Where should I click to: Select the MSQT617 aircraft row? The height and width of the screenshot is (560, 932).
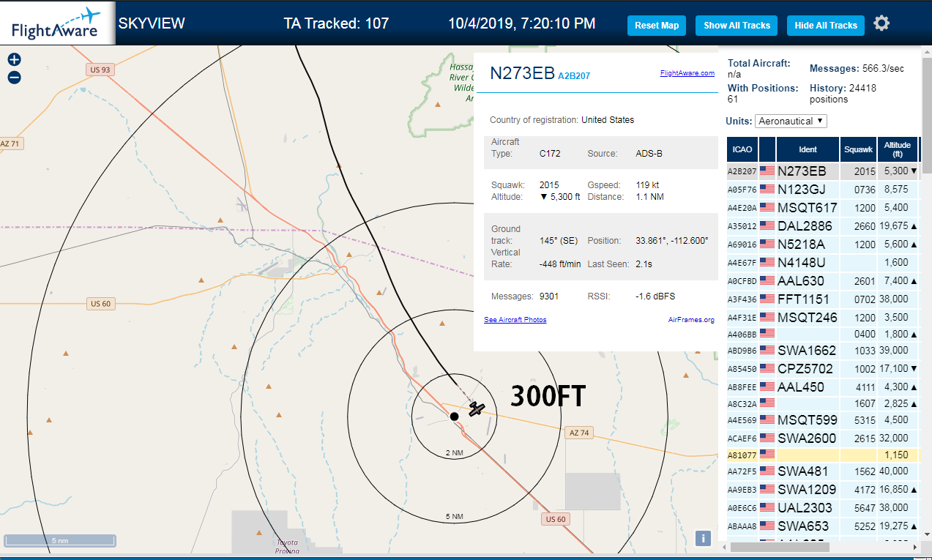[823, 208]
